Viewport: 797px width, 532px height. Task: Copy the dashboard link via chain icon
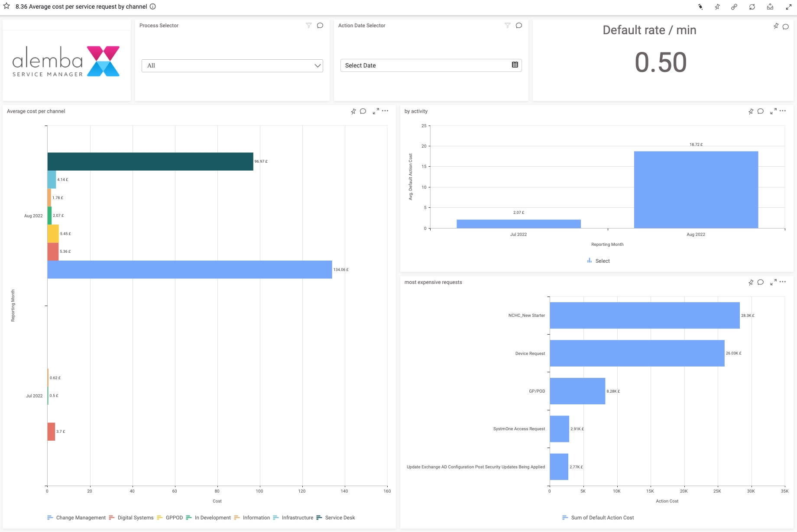point(734,7)
